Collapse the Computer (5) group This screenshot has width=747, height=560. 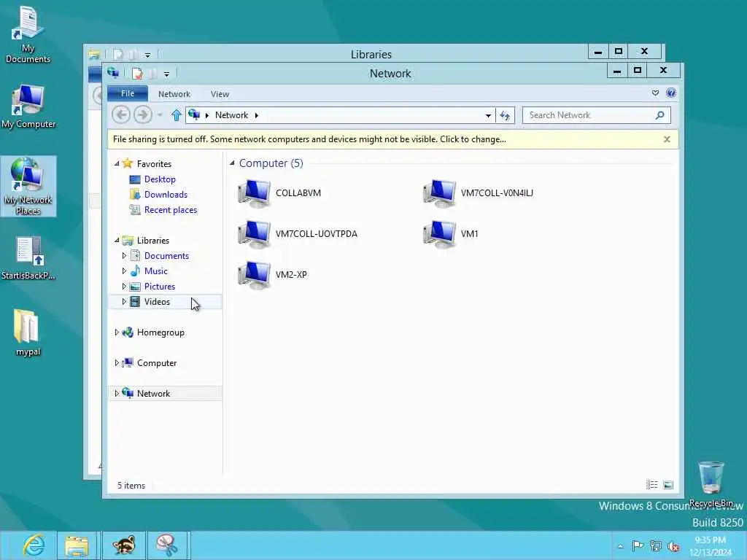pos(232,163)
